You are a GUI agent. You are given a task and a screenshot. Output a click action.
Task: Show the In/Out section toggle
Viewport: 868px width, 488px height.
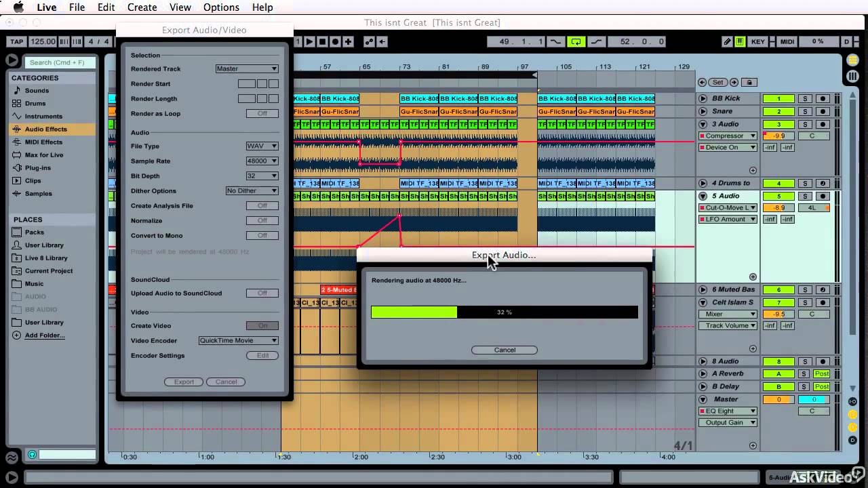pyautogui.click(x=853, y=401)
